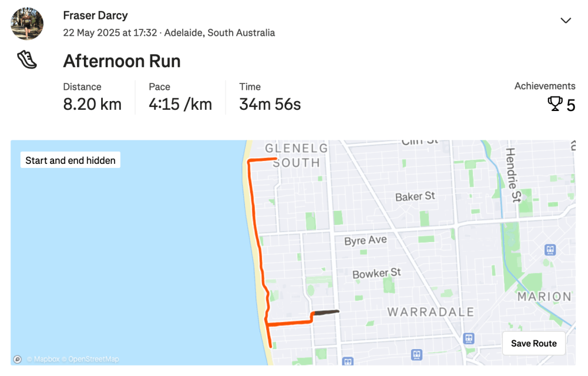Open Fraser Darcy's profile name link
Image resolution: width=588 pixels, height=376 pixels.
[95, 16]
